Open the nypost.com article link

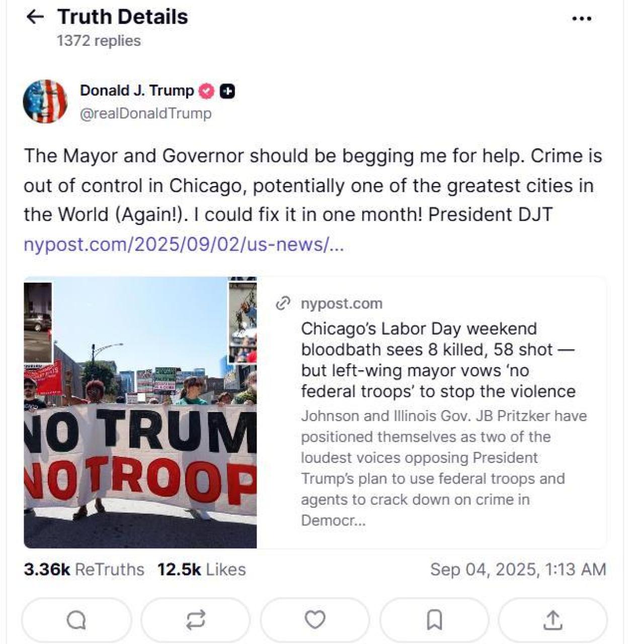point(184,245)
